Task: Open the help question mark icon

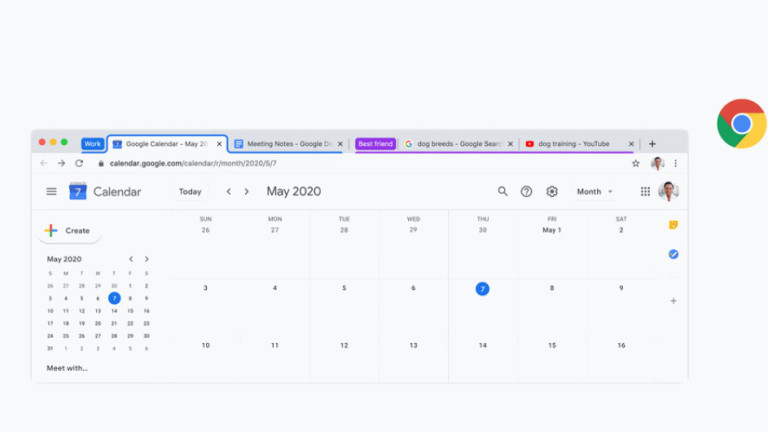Action: click(x=527, y=192)
